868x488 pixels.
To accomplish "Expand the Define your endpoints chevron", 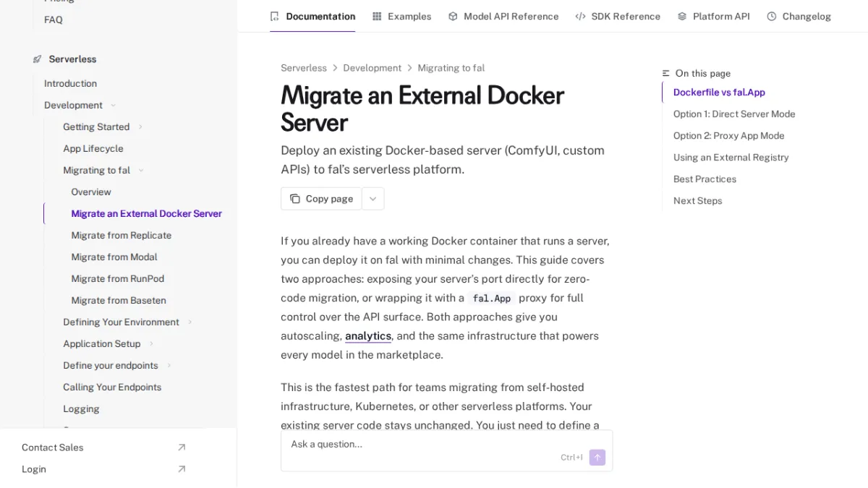I will click(x=169, y=366).
